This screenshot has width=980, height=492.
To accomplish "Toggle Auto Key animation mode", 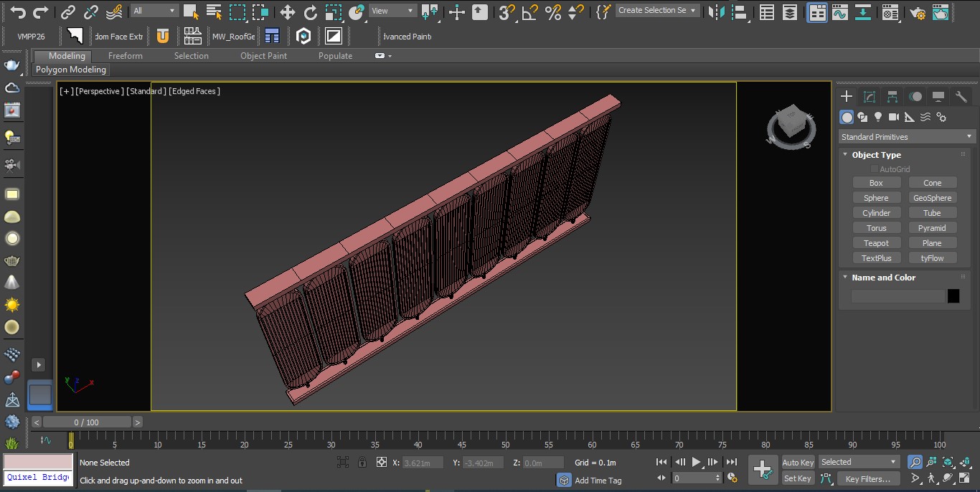I will [798, 463].
